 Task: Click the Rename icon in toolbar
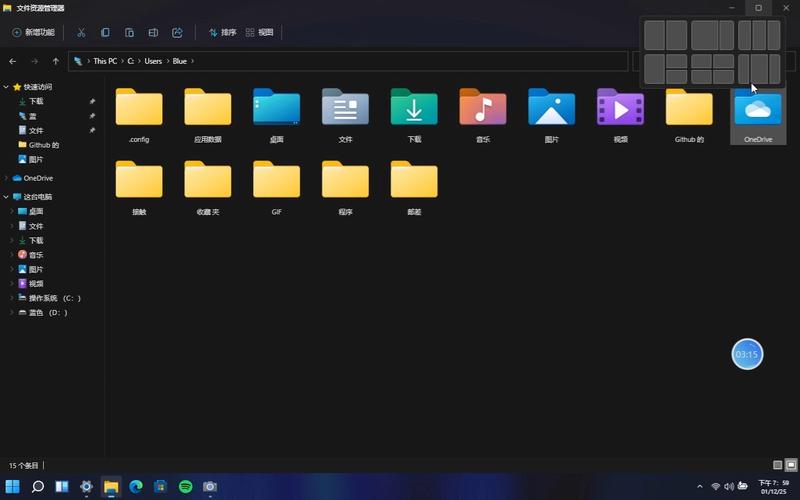coord(153,33)
